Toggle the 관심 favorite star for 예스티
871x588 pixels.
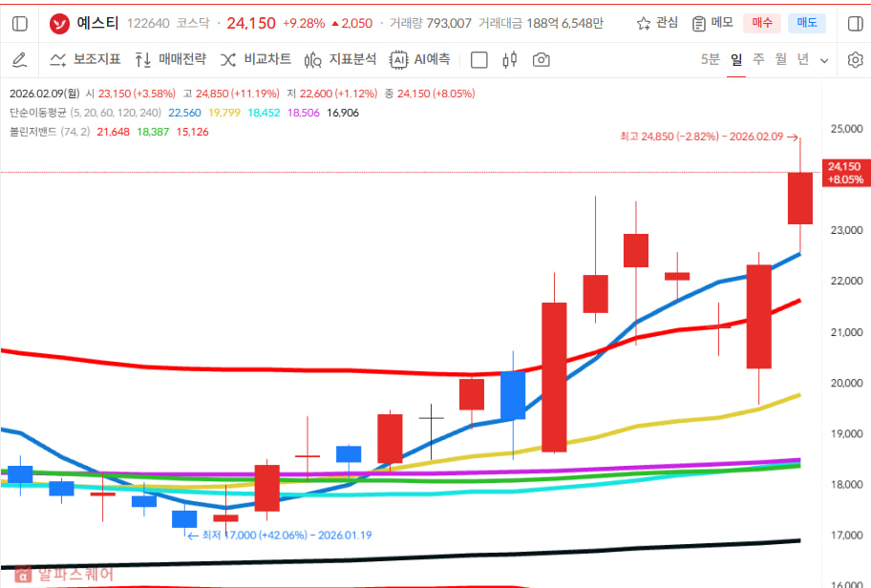(655, 23)
